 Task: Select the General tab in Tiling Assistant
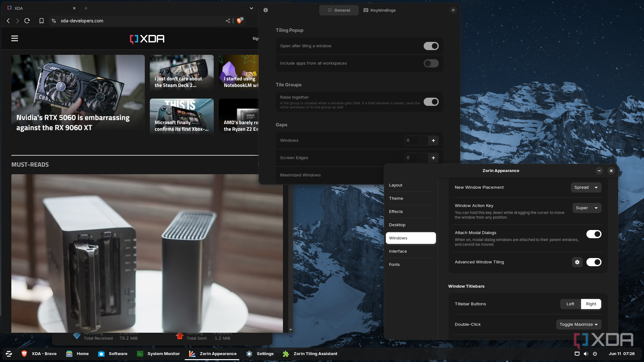(339, 10)
